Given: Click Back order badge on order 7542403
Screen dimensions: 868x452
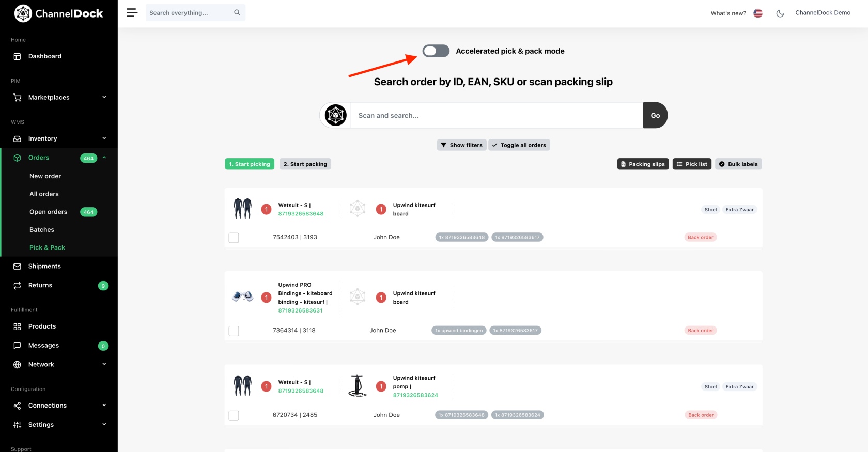Looking at the screenshot, I should coord(701,238).
